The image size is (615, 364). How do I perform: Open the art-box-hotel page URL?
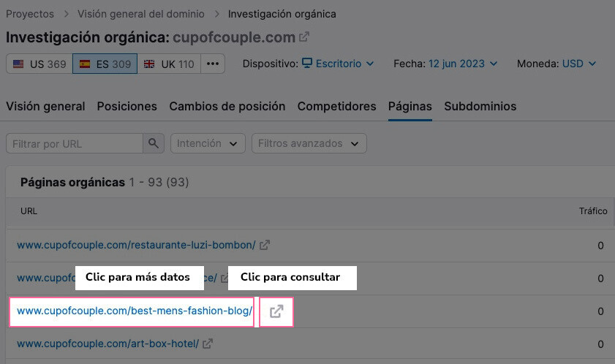click(107, 344)
